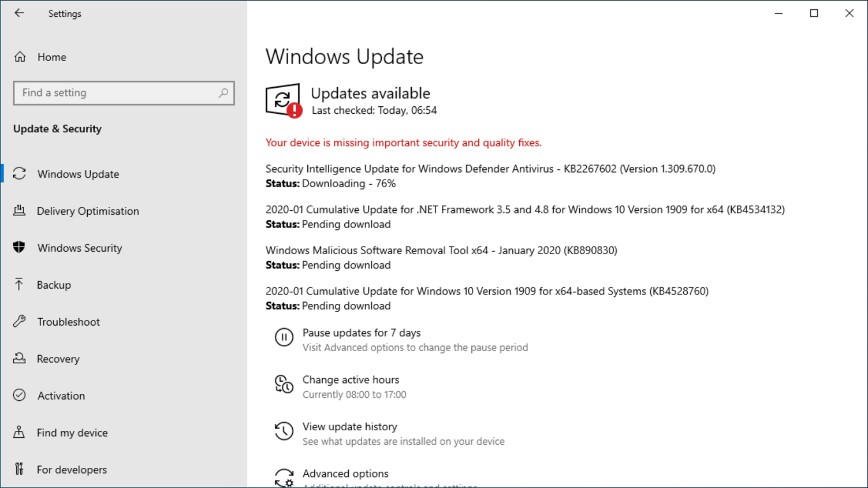Click the Windows Update sync icon in sidebar
Viewport: 868px width, 488px height.
coord(20,173)
